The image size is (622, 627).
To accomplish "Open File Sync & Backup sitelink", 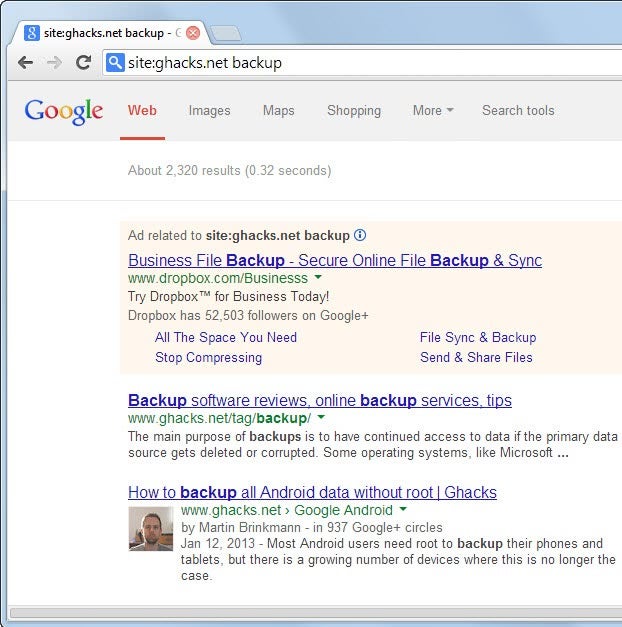I will 478,337.
